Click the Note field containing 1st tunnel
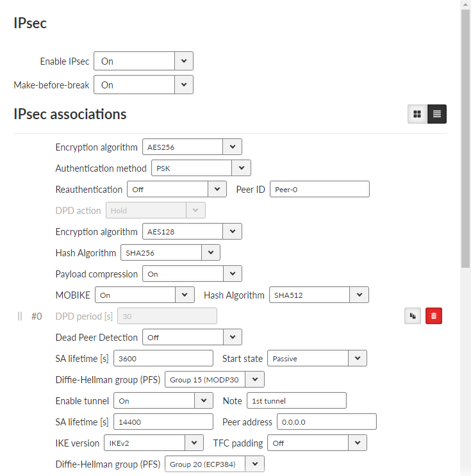471x476 pixels. click(297, 400)
